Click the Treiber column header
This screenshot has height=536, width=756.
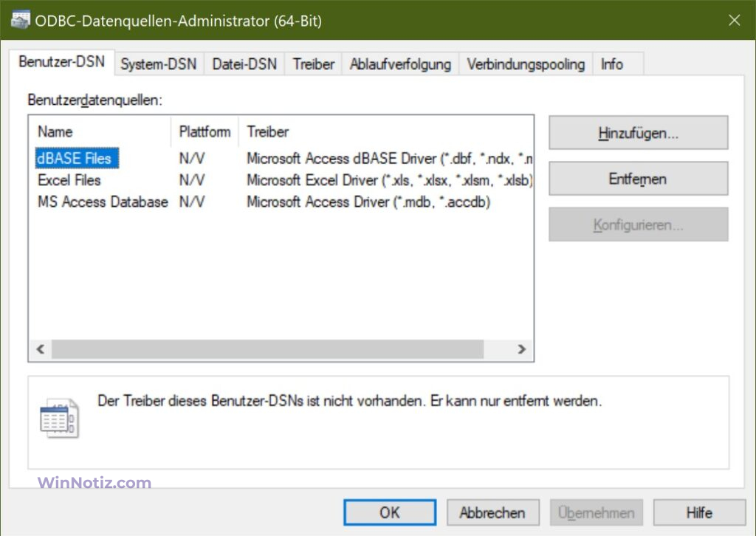(267, 131)
